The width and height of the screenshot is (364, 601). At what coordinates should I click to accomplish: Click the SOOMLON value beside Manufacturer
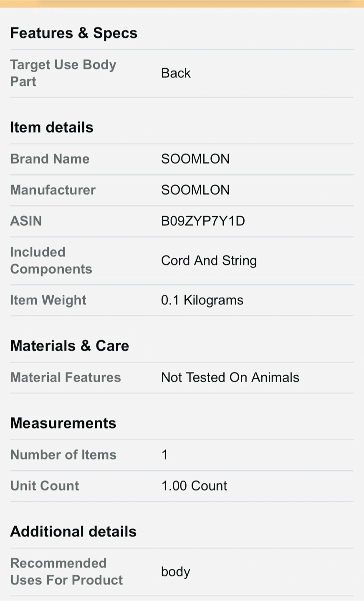click(195, 190)
